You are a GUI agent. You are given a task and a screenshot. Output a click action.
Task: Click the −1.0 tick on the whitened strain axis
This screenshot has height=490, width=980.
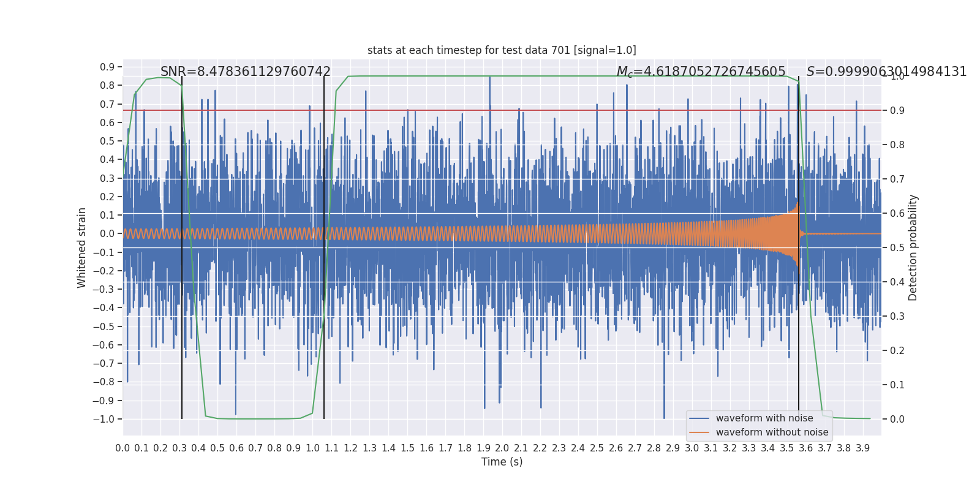[x=104, y=419]
